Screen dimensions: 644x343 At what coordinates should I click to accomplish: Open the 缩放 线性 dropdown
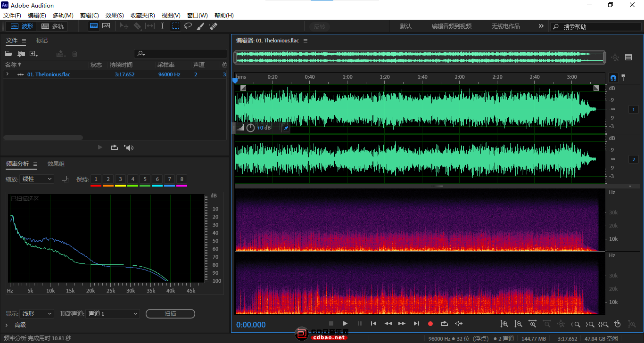click(x=37, y=179)
